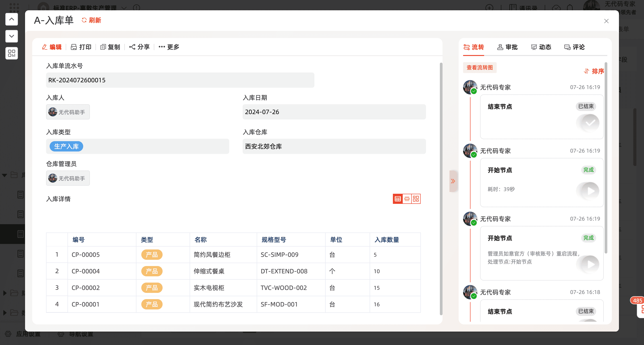
Task: Click the 入库单流水号 field
Action: click(x=180, y=80)
